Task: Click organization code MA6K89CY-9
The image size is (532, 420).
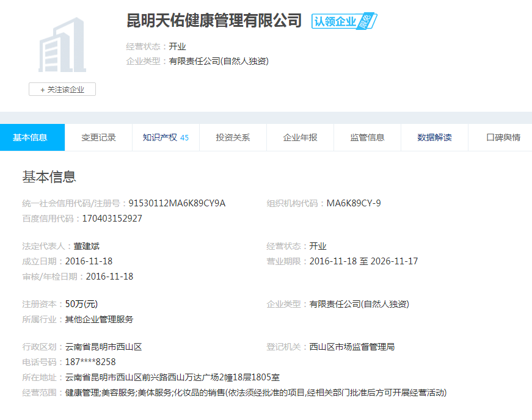Action: click(354, 203)
